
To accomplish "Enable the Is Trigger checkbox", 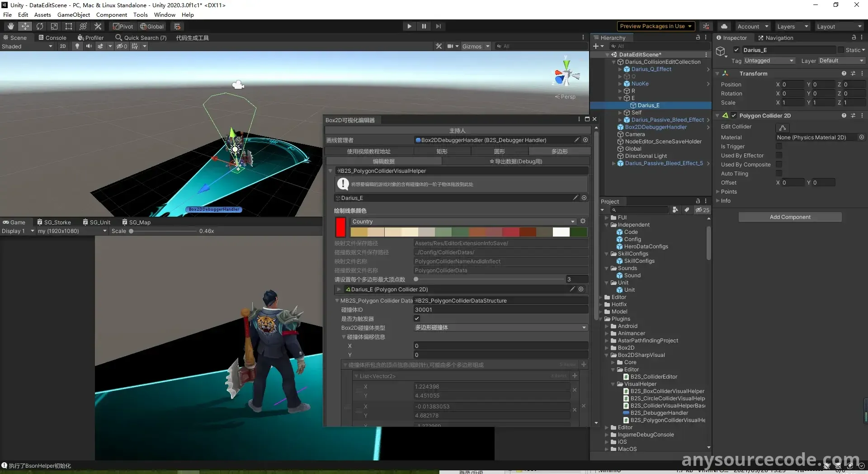I will 779,147.
